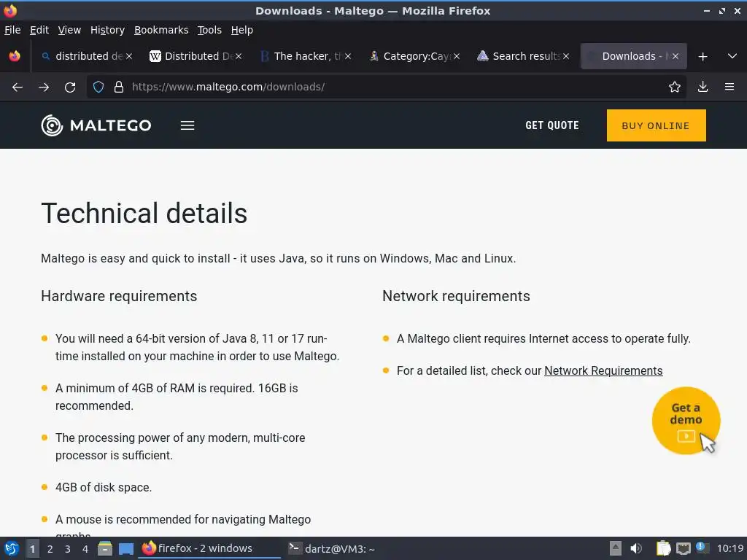Open Firefox View pinned icon
This screenshot has height=560, width=747.
[15, 56]
